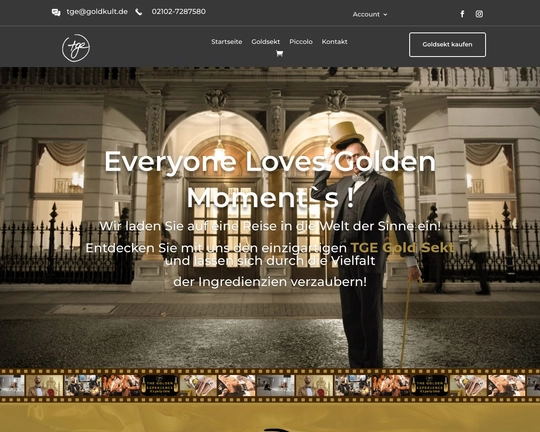The width and height of the screenshot is (540, 432).
Task: Click the Goldsekt kaufen button
Action: pos(447,44)
